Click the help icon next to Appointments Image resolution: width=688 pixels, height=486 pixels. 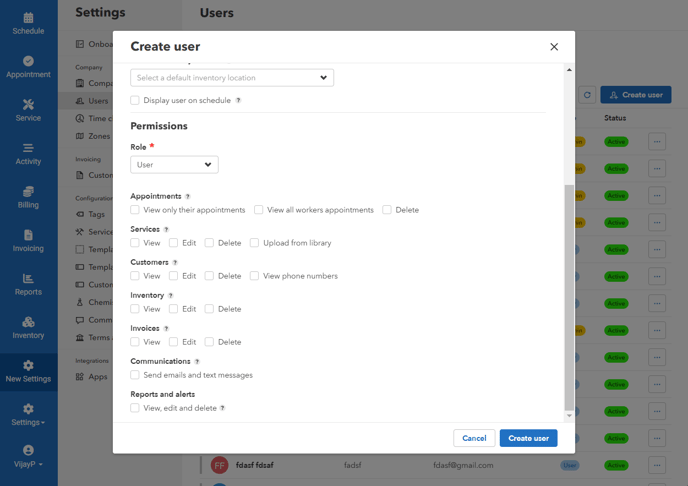click(x=188, y=197)
